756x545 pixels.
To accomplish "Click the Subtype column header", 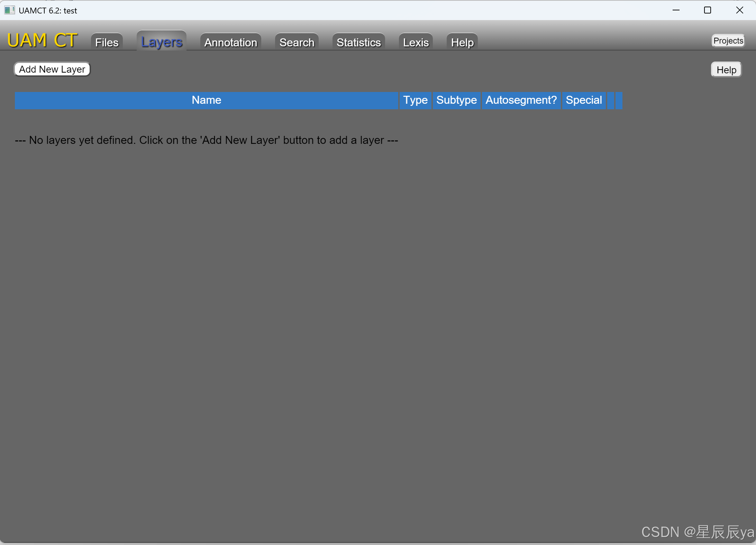I will [456, 100].
